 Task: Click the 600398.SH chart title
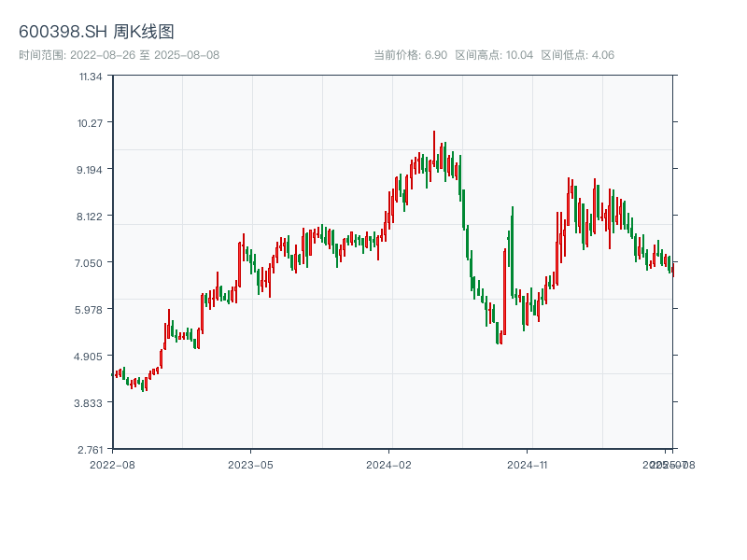click(x=96, y=32)
